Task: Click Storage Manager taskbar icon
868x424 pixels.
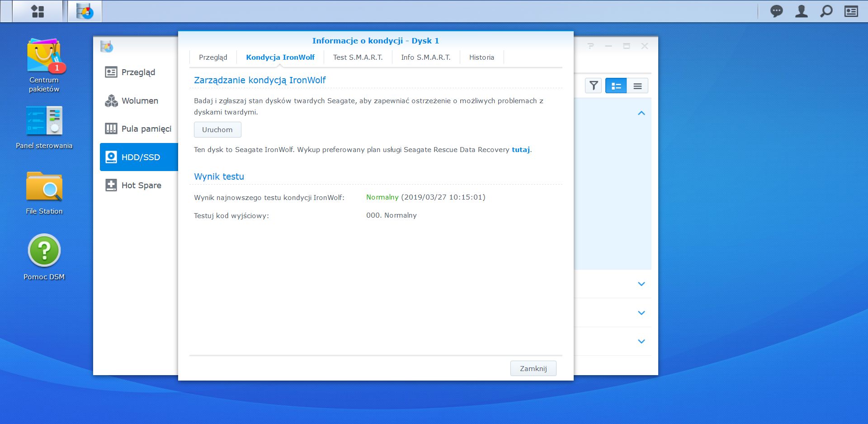Action: click(x=85, y=11)
